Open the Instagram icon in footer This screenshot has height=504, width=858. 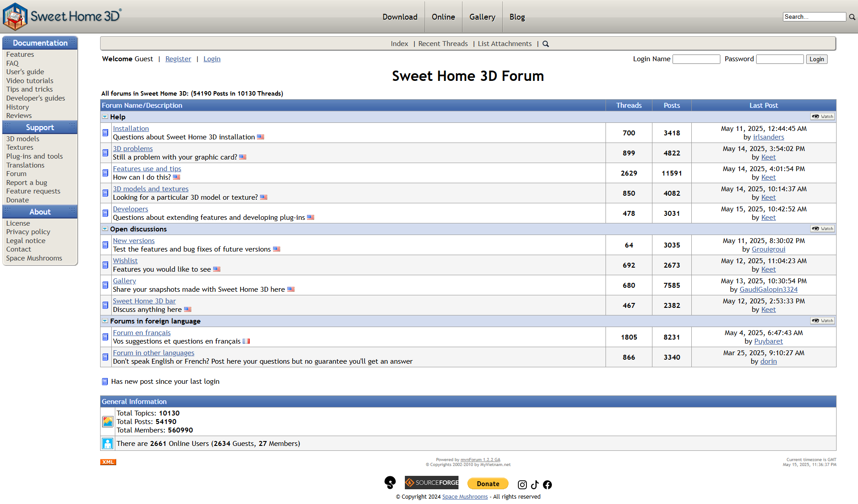[x=522, y=485]
